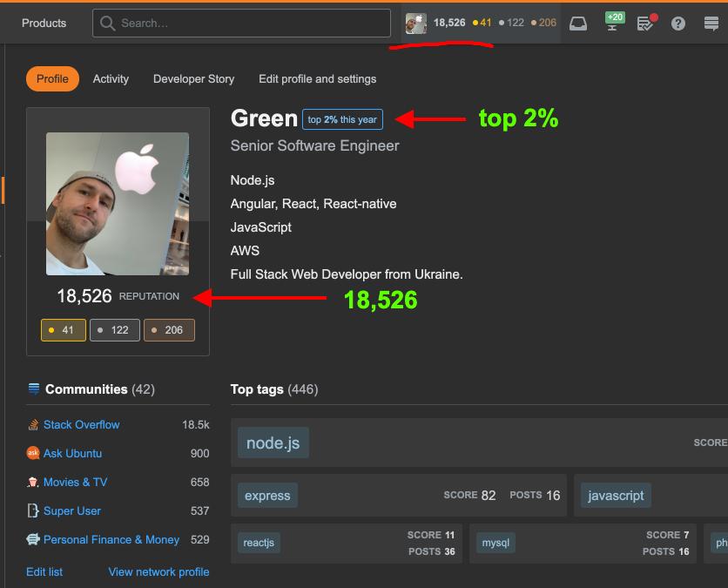Focus the Search input field
The image size is (728, 588).
pos(241,24)
